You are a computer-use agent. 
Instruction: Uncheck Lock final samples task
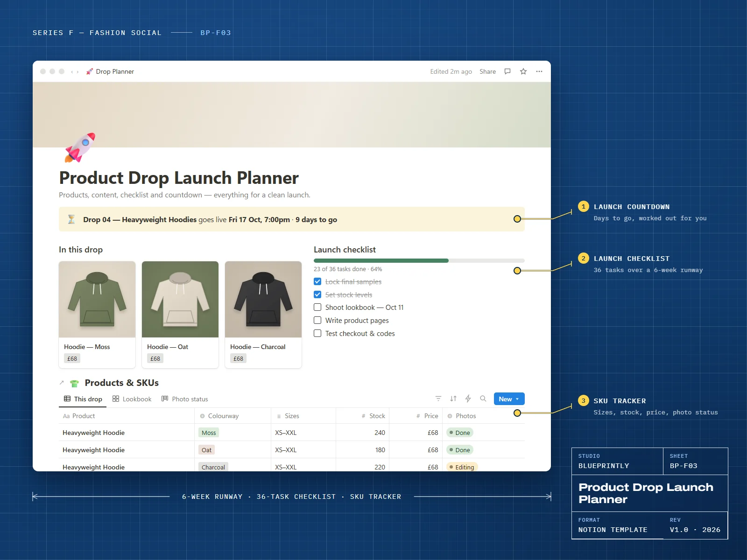(317, 281)
